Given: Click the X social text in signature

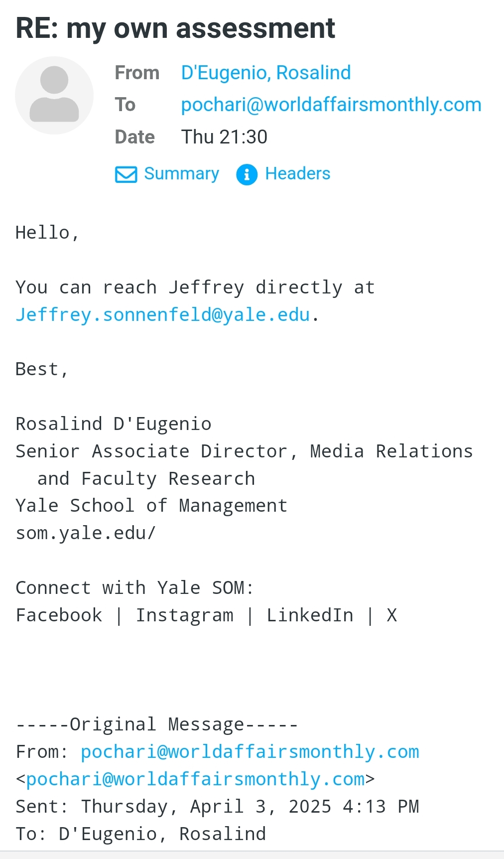Looking at the screenshot, I should (x=392, y=615).
